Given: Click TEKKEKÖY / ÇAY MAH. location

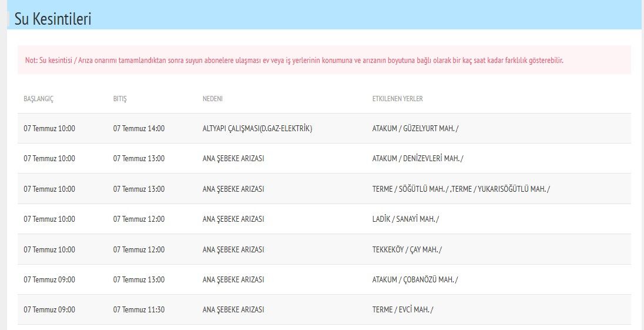Looking at the screenshot, I should point(407,249).
